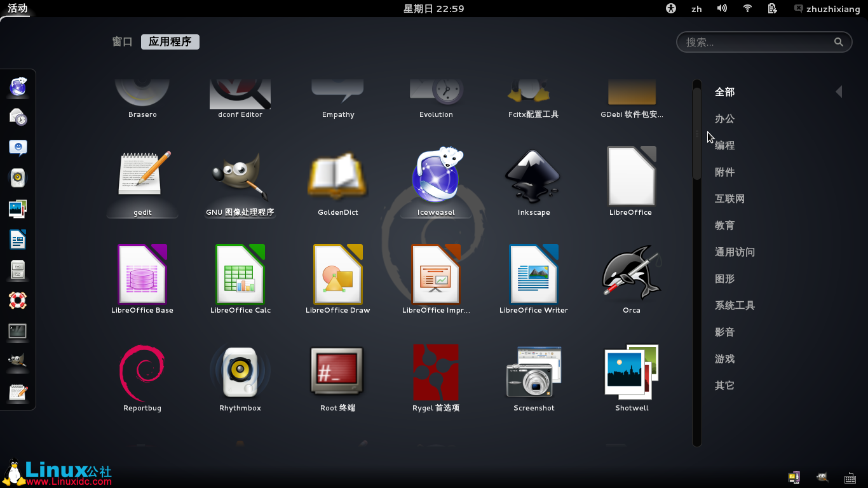
Task: Click the volume icon in the top bar
Action: coord(722,9)
